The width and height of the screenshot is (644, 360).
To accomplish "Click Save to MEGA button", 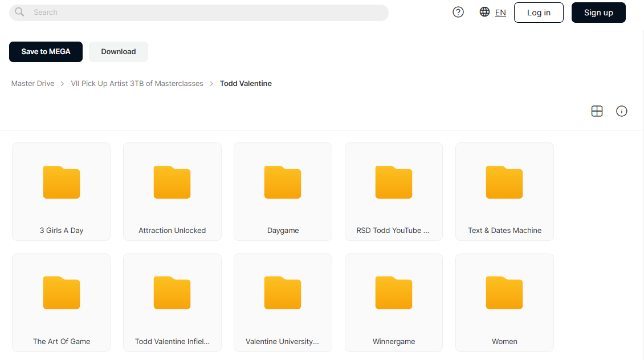I will [46, 52].
